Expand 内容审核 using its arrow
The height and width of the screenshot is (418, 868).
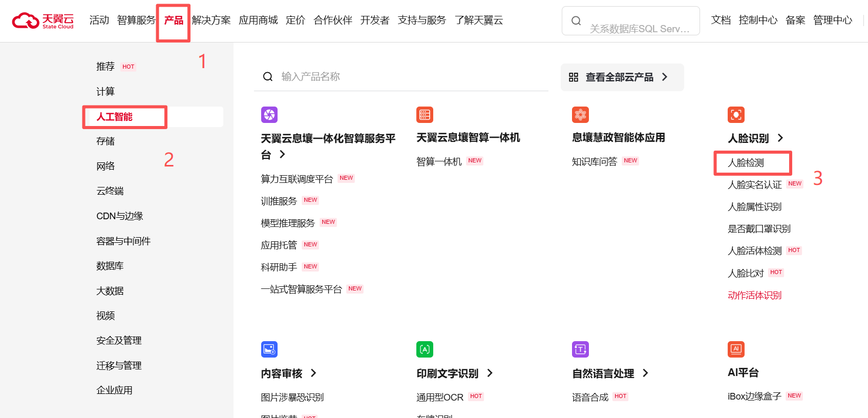click(313, 373)
